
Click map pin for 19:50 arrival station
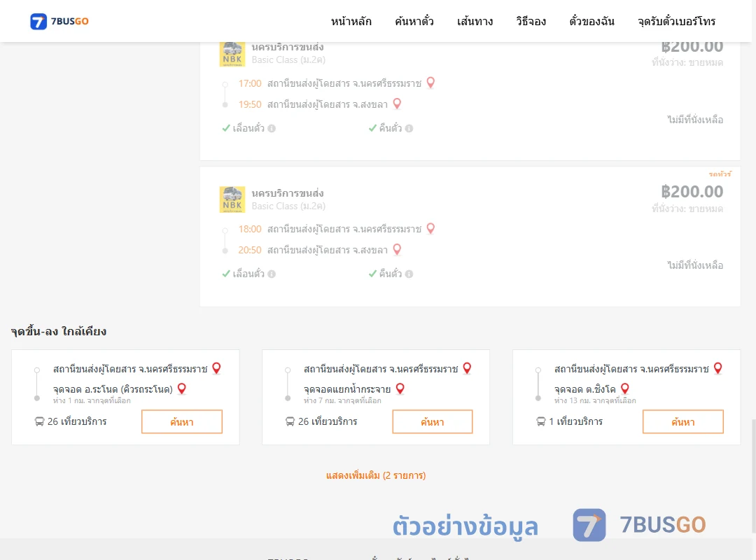click(x=397, y=104)
